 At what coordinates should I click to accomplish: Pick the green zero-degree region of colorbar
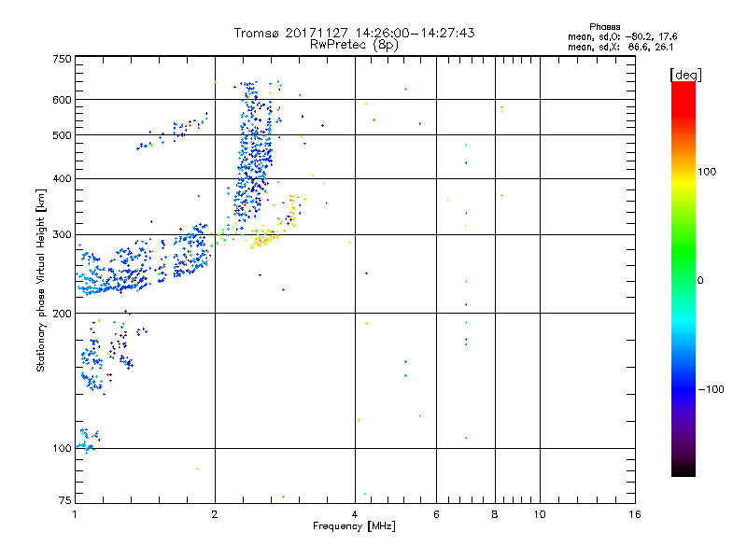(x=684, y=267)
